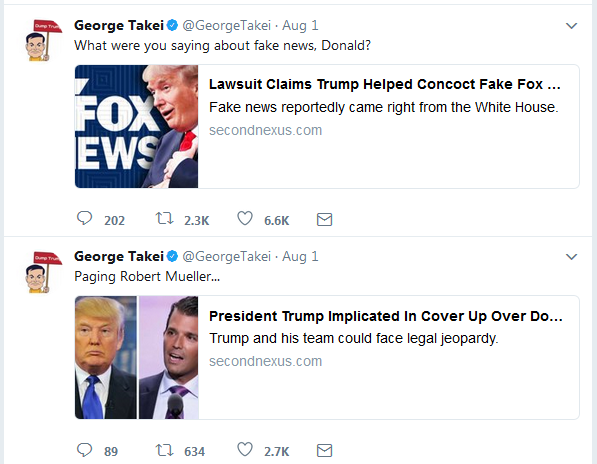Image resolution: width=597 pixels, height=464 pixels.
Task: Open George Takei profile name on first tweet
Action: point(119,26)
